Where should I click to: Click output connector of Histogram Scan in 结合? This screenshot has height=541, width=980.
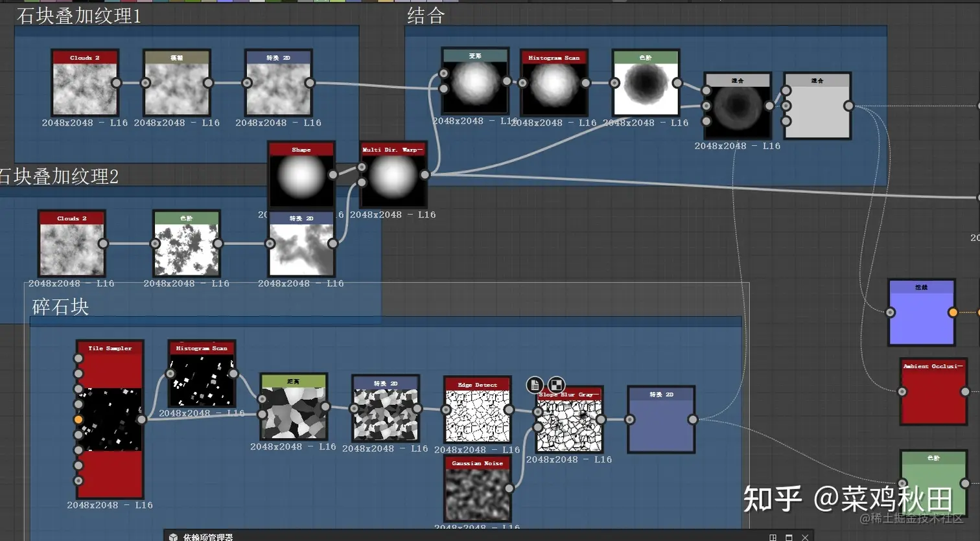(x=585, y=83)
